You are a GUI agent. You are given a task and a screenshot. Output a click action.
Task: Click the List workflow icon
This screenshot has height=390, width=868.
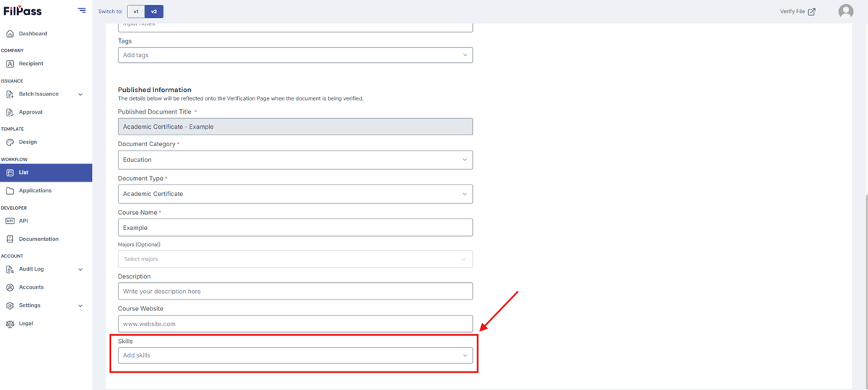click(9, 172)
